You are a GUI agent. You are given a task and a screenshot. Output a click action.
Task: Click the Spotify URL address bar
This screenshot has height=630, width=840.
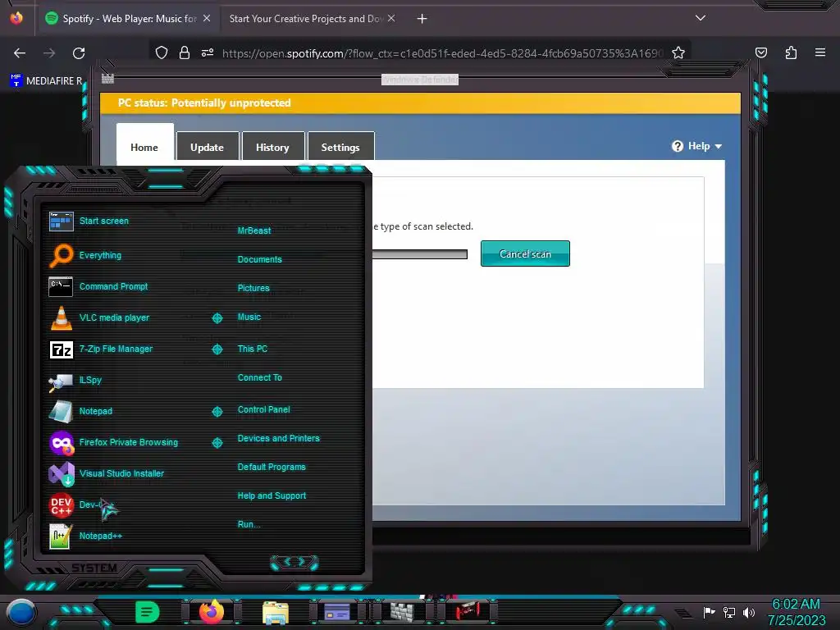point(442,53)
